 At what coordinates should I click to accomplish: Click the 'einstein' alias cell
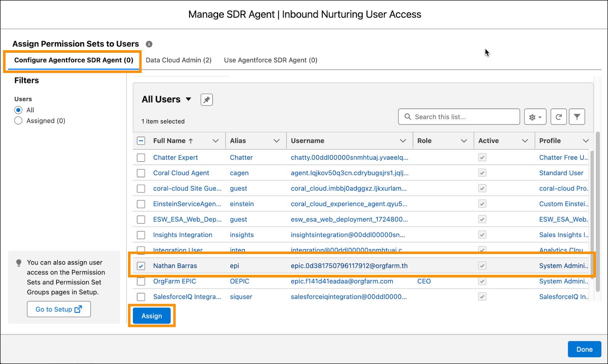(242, 204)
